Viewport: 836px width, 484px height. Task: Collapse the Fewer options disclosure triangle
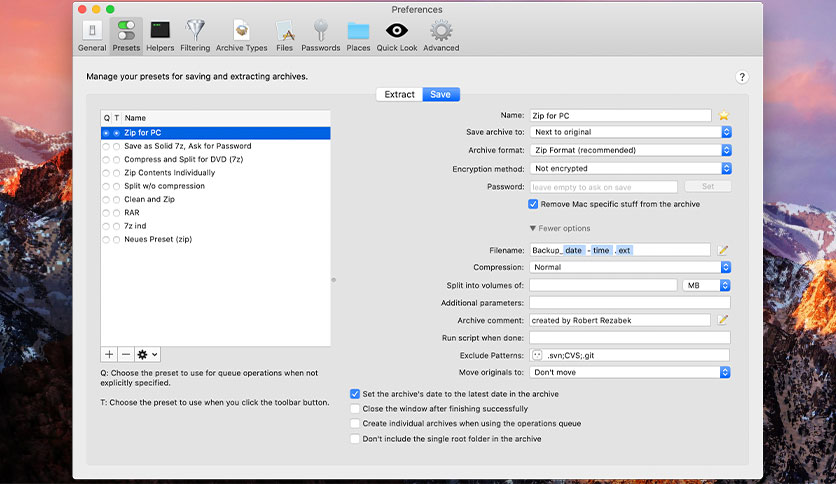click(533, 228)
